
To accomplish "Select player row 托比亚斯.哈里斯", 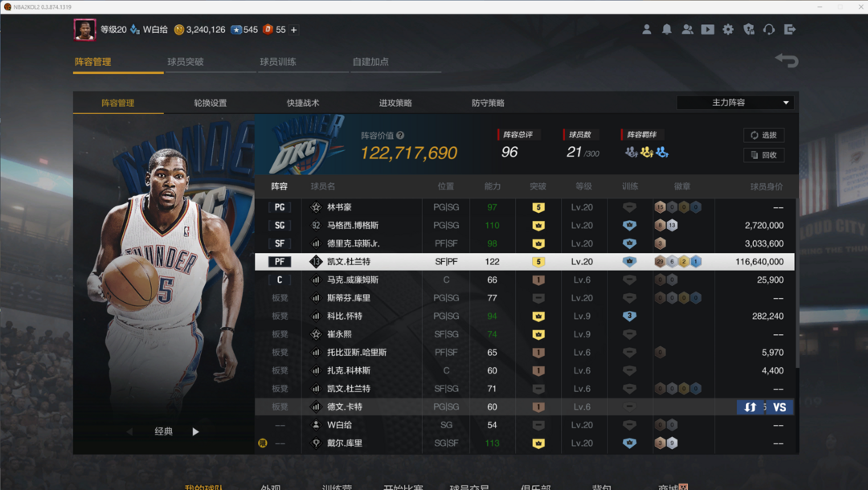I will [x=524, y=353].
